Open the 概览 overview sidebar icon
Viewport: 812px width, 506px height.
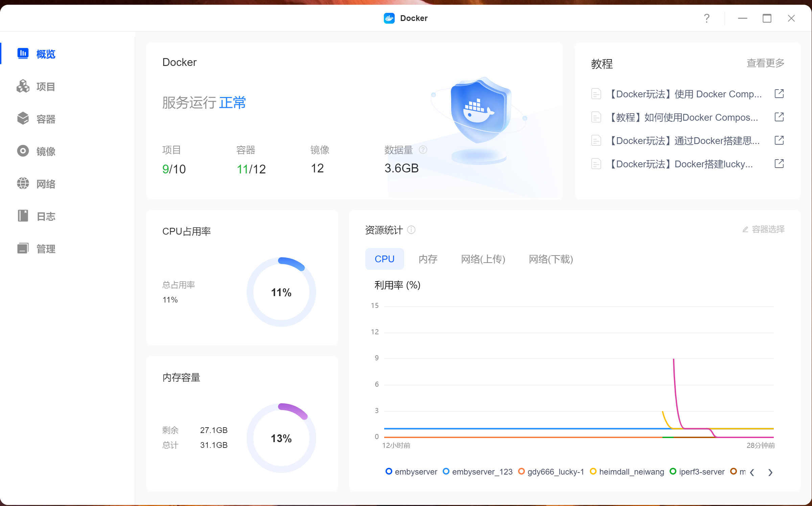pyautogui.click(x=23, y=53)
